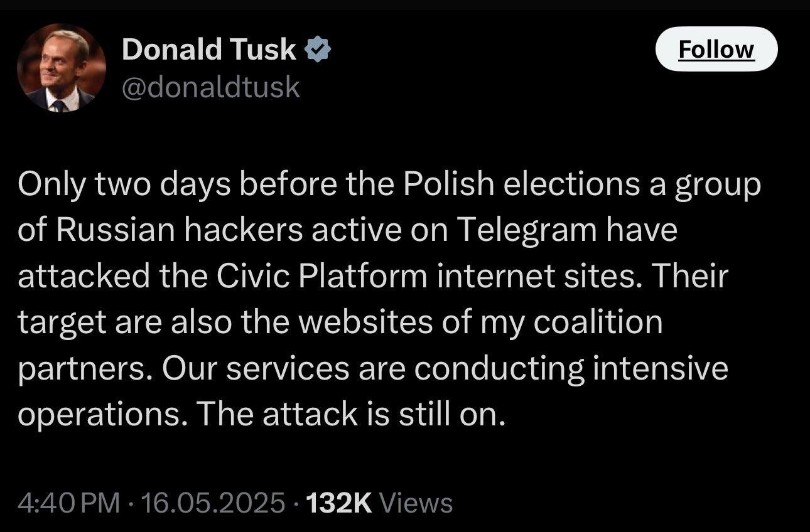This screenshot has height=532, width=810.
Task: Click the @donaldtusk handle
Action: [211, 87]
